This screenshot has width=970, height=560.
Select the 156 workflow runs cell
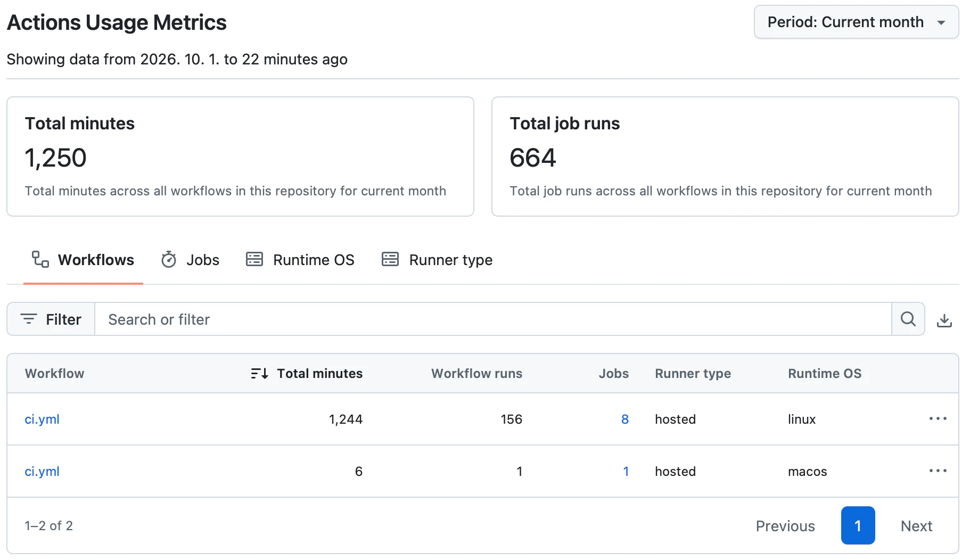(x=511, y=419)
